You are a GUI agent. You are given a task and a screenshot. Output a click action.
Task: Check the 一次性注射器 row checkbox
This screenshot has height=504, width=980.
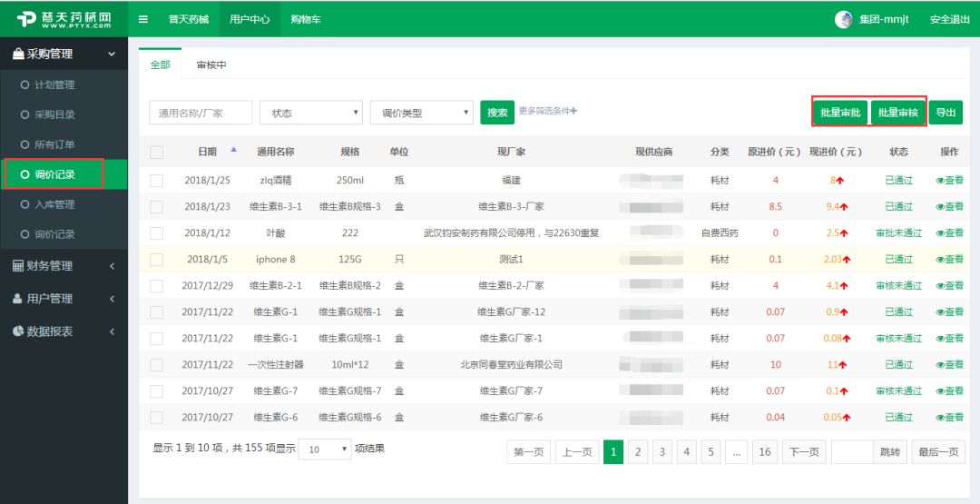[x=156, y=364]
